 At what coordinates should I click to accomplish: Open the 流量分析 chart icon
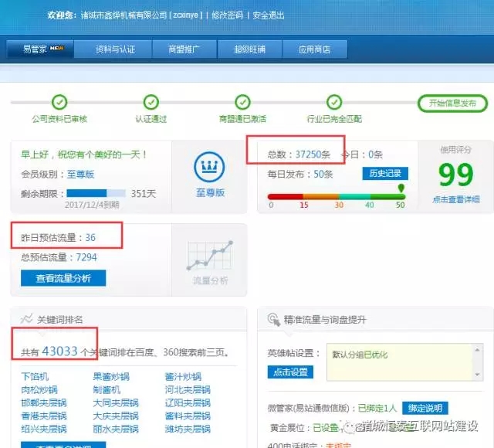[209, 257]
